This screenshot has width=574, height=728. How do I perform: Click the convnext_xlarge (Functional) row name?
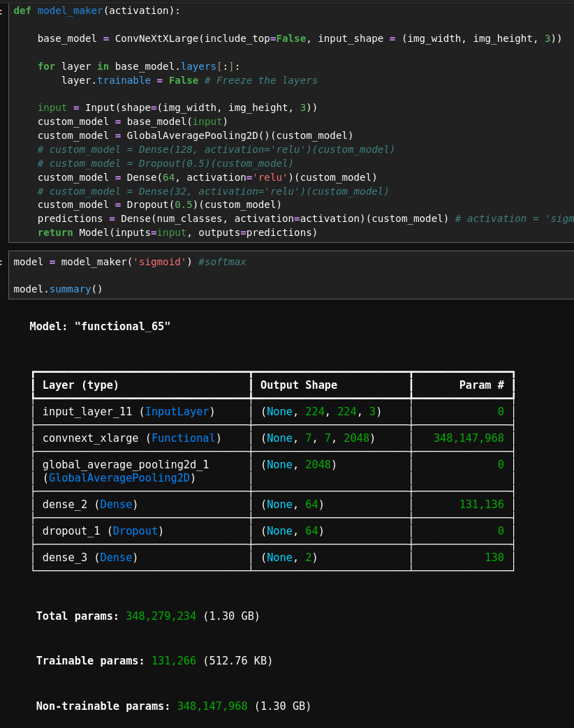click(132, 438)
